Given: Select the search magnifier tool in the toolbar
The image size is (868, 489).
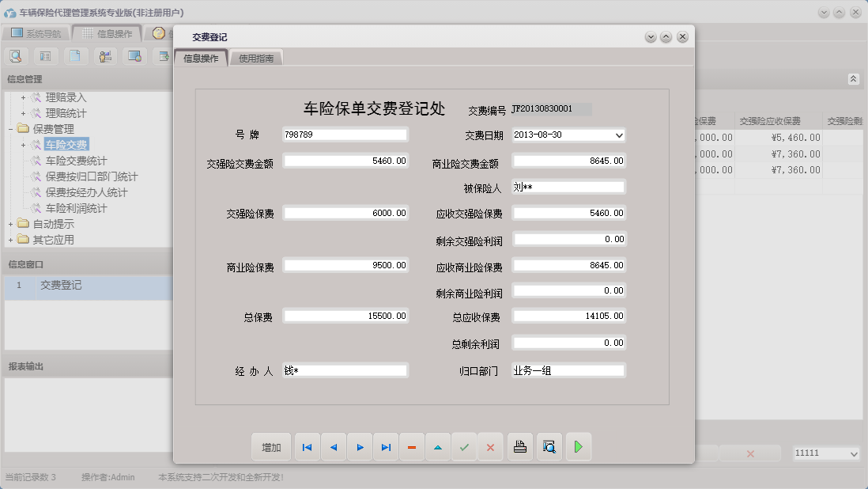Looking at the screenshot, I should click(x=16, y=56).
